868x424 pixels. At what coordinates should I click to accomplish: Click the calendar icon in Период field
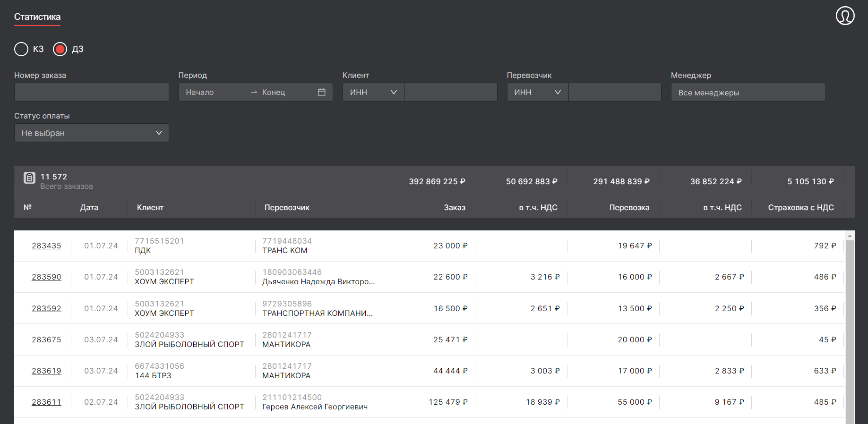(x=322, y=92)
